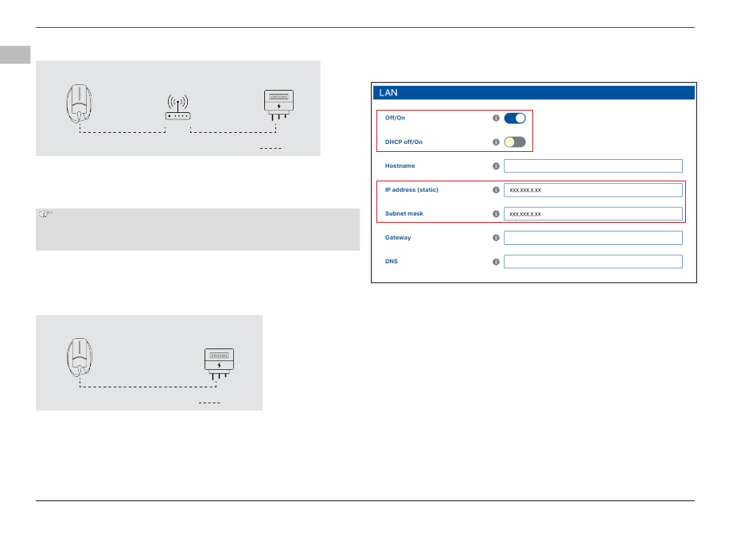Click the Hostname label
This screenshot has height=533, width=756.
coord(399,165)
